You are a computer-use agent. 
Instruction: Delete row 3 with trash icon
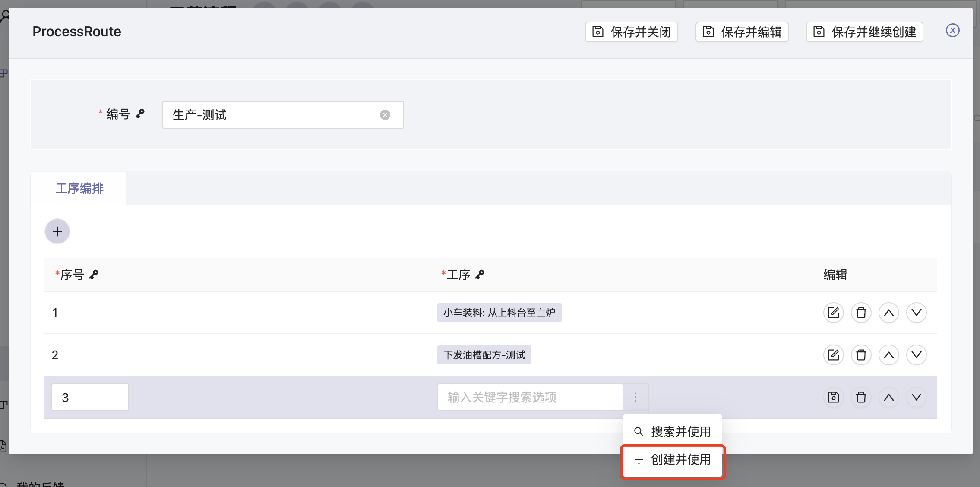click(x=861, y=397)
